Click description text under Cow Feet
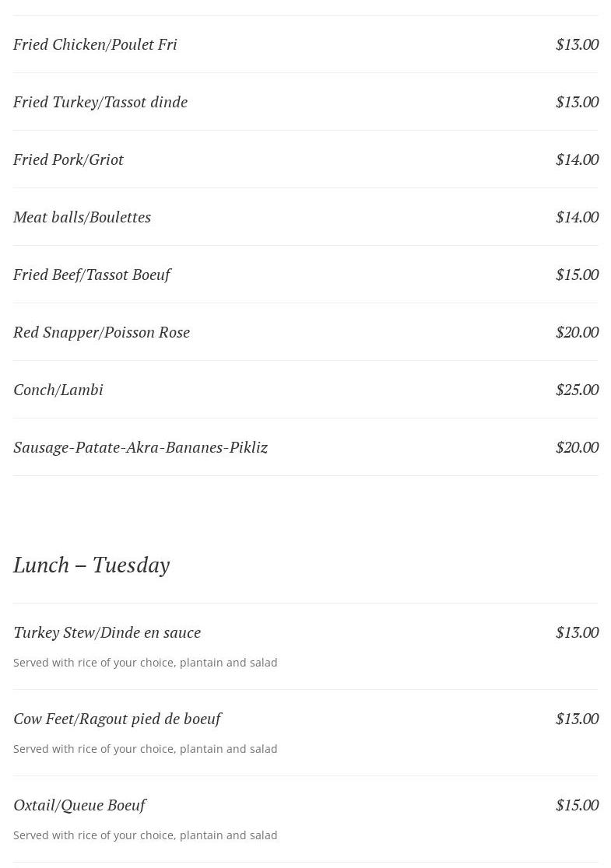Viewport: 611px width, 868px height. 145,749
